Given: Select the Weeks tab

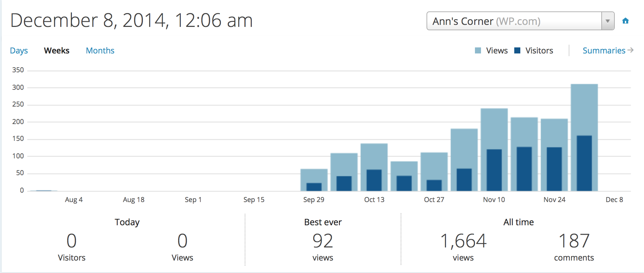Looking at the screenshot, I should coord(56,50).
